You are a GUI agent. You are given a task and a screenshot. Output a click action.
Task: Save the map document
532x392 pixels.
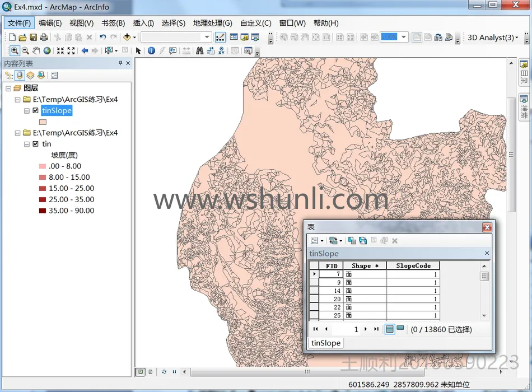(x=33, y=38)
